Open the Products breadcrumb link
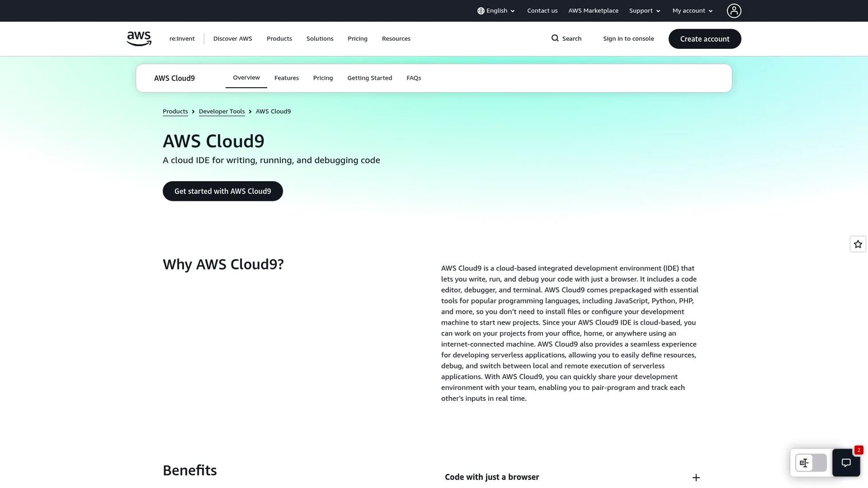The width and height of the screenshot is (868, 488). point(175,111)
